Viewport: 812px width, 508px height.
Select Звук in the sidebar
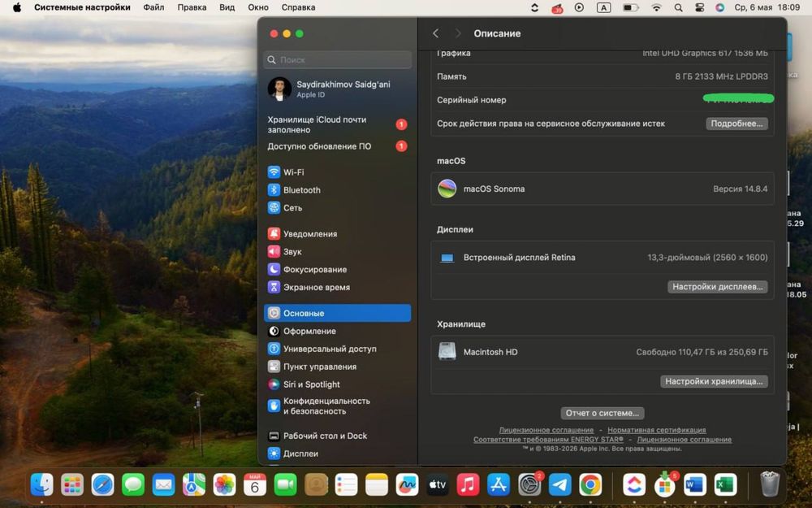tap(337, 251)
